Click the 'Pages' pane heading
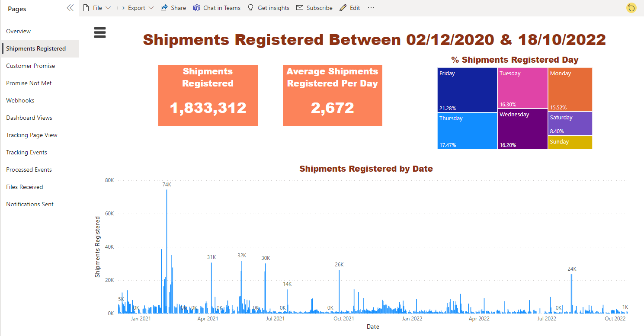Viewport: 644px width, 336px height. 17,9
